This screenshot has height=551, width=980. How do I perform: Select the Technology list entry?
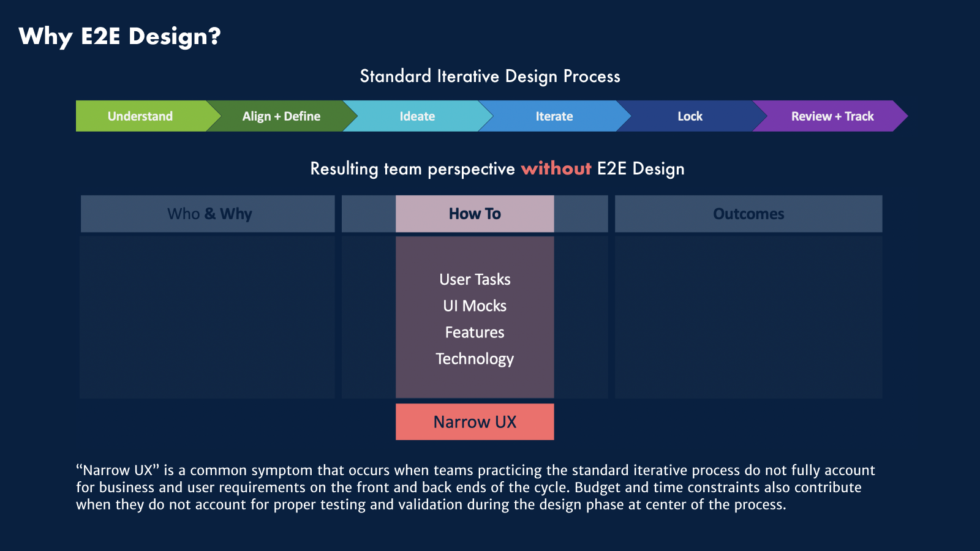[475, 359]
